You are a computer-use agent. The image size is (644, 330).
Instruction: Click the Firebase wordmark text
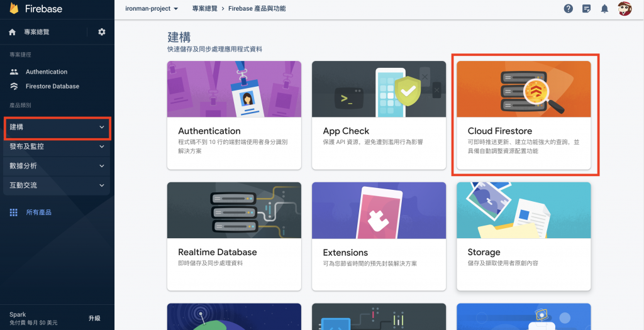pos(43,9)
